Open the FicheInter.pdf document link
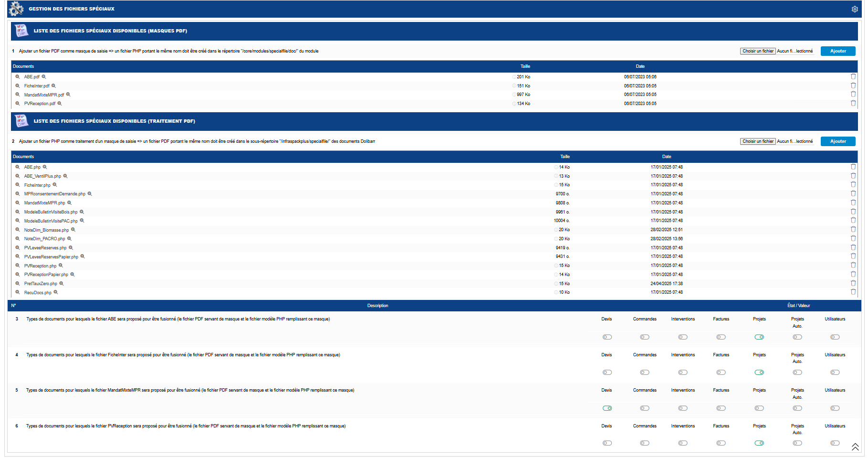This screenshot has height=458, width=868. pos(37,86)
